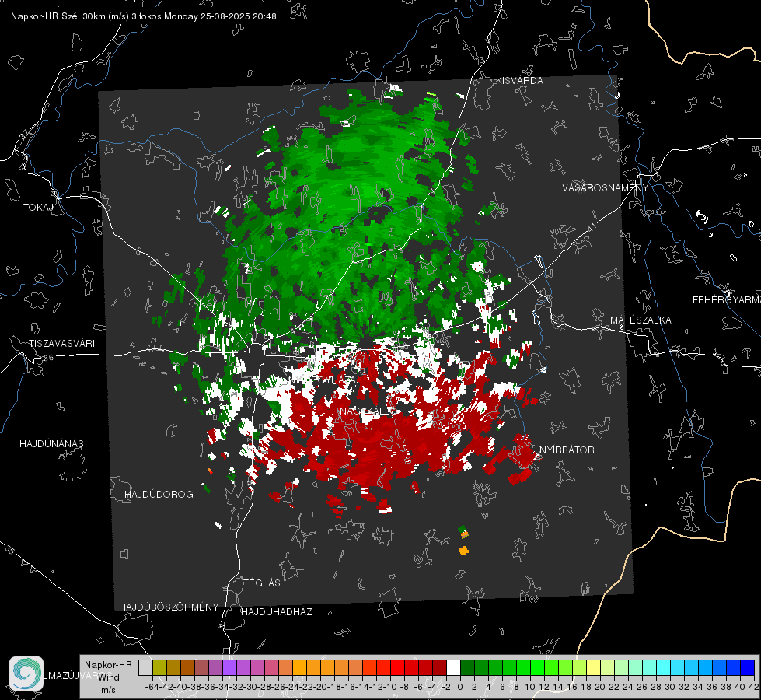Click the TÉGLÁS town label
This screenshot has height=700, width=761.
pos(262,583)
